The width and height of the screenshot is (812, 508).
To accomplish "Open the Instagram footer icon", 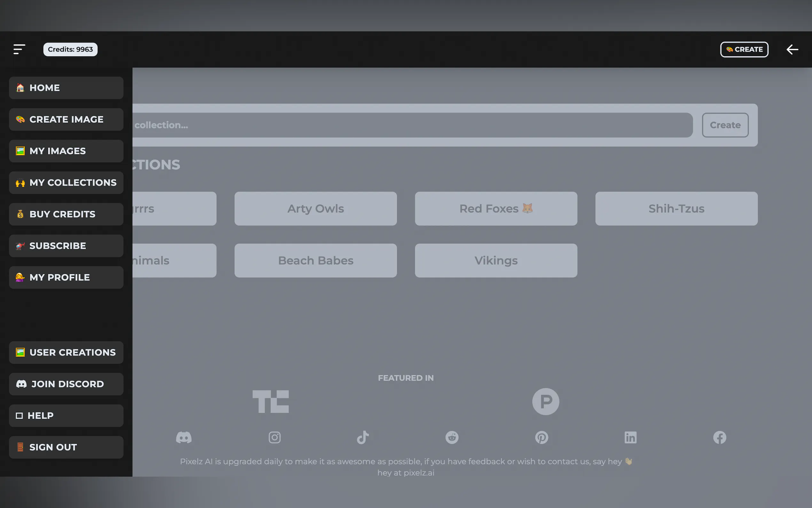I will tap(274, 437).
